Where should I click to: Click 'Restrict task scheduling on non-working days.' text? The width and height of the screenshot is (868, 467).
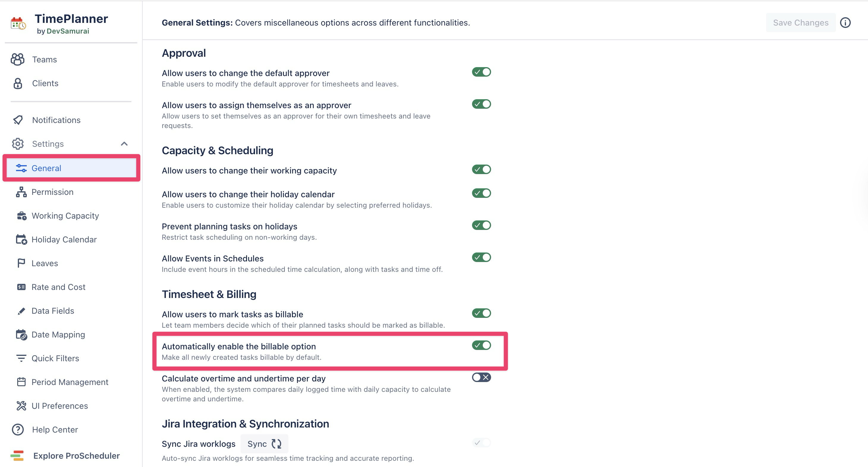click(239, 237)
